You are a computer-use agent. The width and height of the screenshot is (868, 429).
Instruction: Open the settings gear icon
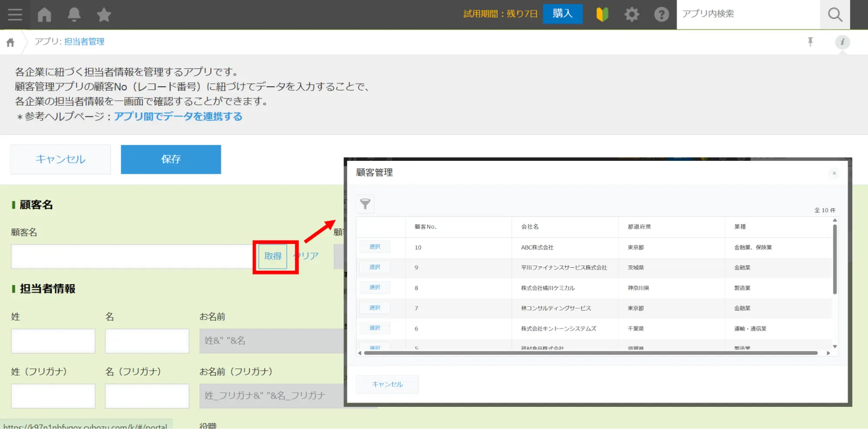[632, 14]
